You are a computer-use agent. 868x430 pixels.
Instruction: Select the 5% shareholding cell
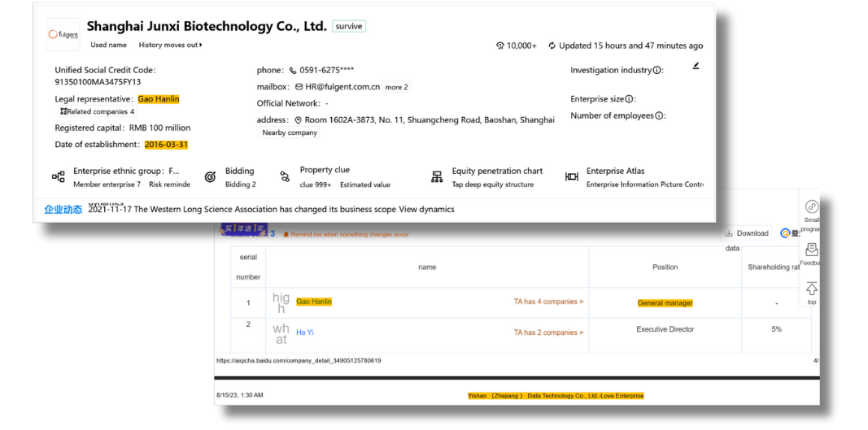coord(776,329)
